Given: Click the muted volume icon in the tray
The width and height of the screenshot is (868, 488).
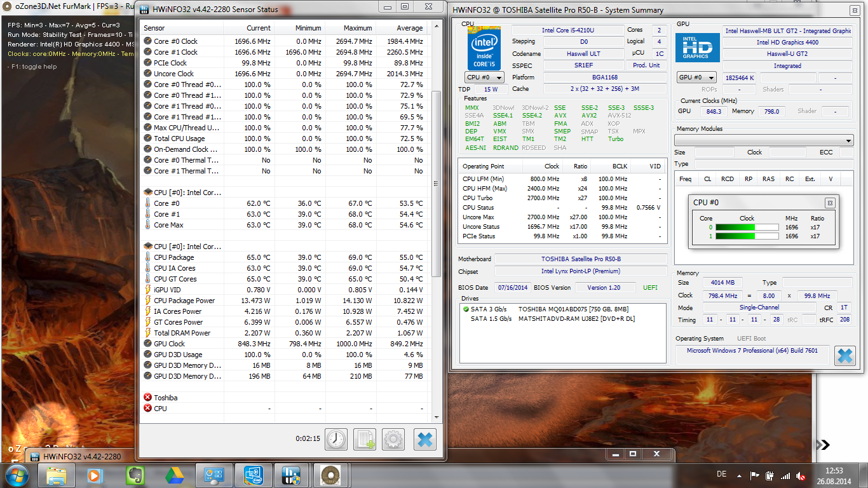Looking at the screenshot, I should pos(801,475).
